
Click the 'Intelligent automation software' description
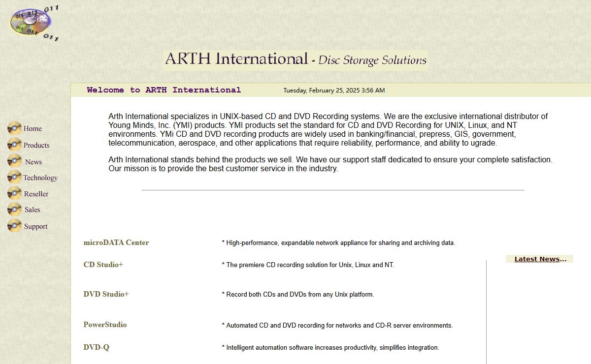330,348
